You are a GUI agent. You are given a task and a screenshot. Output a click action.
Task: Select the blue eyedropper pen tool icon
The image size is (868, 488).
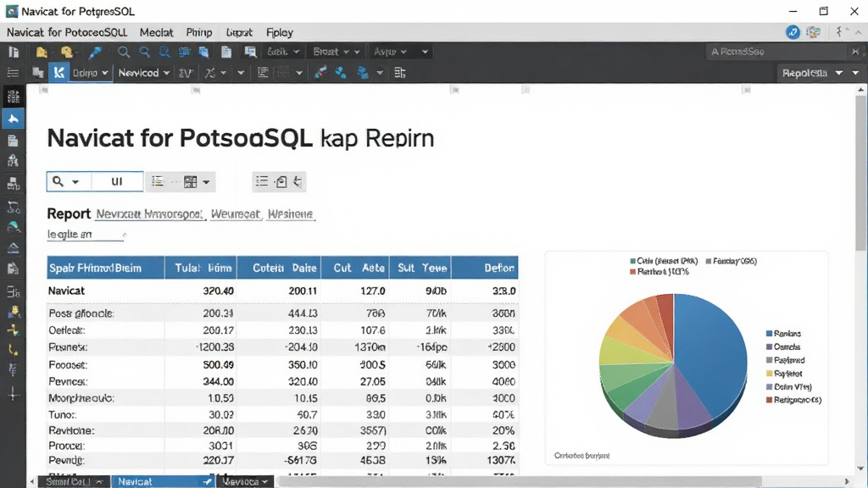pos(95,52)
